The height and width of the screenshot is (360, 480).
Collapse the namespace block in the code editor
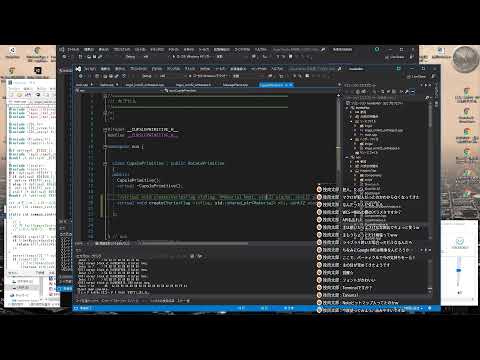[105, 146]
